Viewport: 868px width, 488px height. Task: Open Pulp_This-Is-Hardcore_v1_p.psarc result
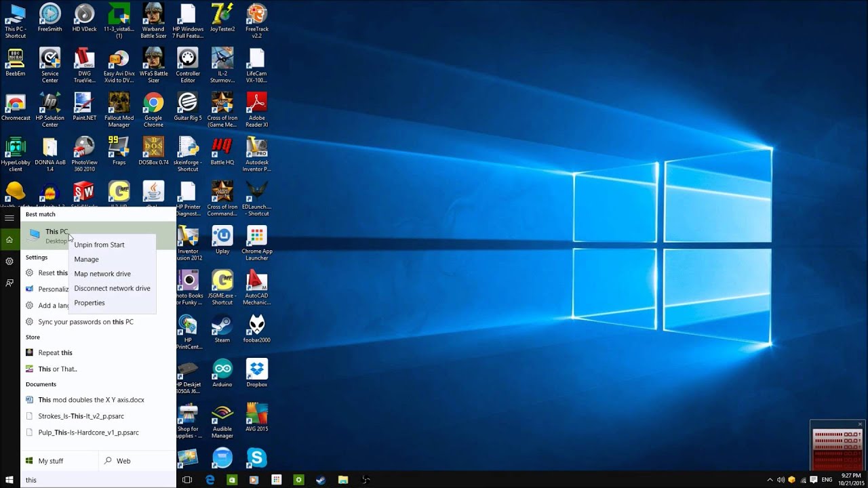[x=98, y=432]
